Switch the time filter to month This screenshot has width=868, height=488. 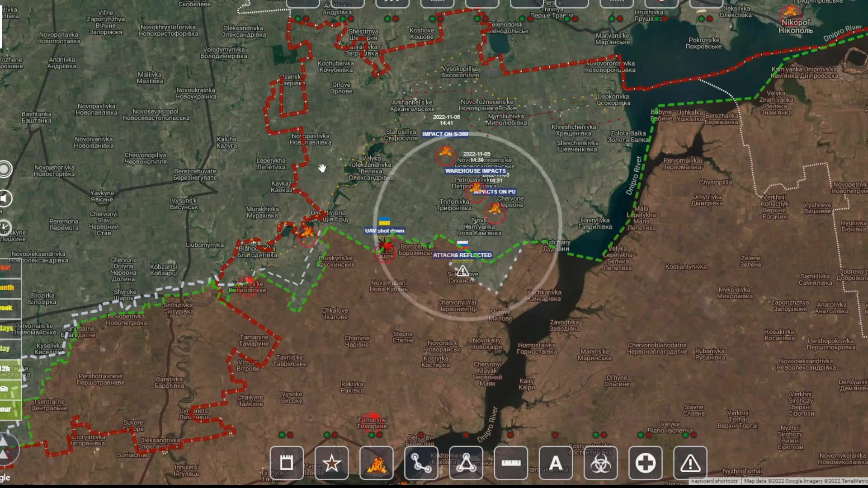(x=8, y=287)
